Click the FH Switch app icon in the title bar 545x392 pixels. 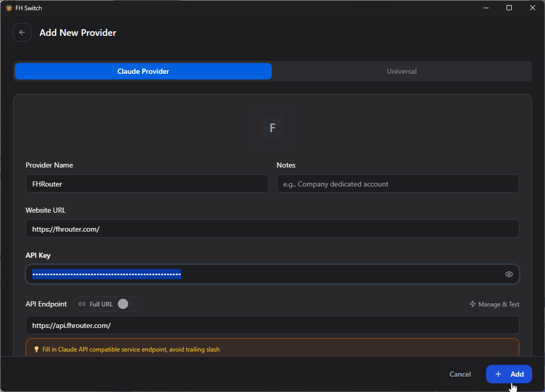[9, 8]
